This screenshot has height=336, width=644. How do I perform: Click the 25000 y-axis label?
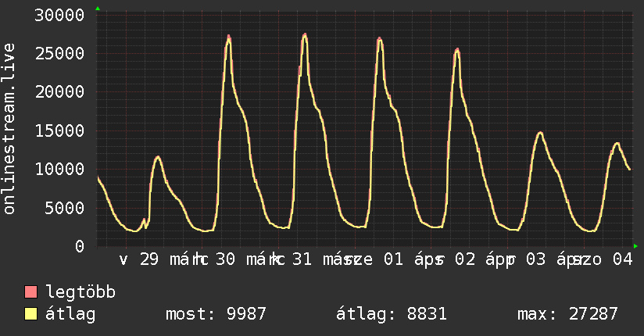coord(59,53)
